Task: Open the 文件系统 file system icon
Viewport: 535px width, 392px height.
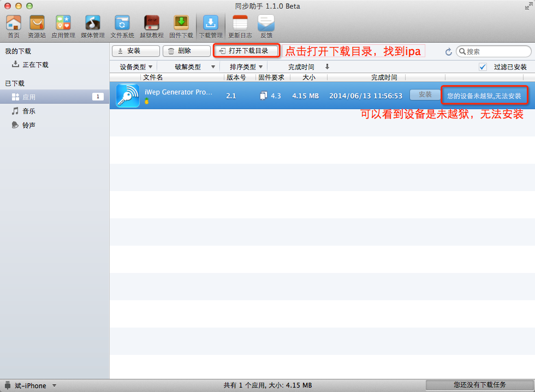Action: pyautogui.click(x=121, y=25)
